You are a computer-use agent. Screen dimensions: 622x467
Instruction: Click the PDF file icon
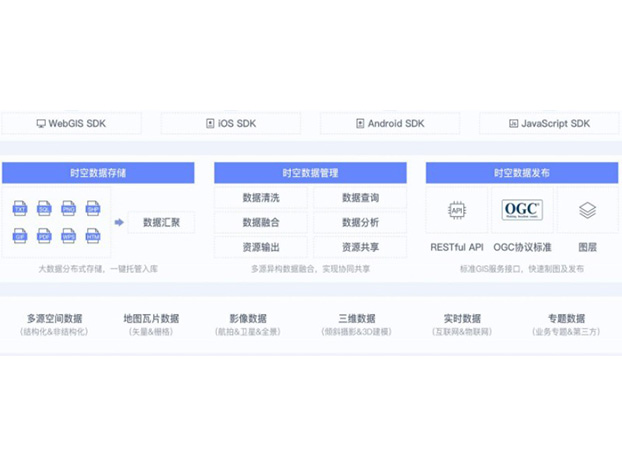(44, 236)
